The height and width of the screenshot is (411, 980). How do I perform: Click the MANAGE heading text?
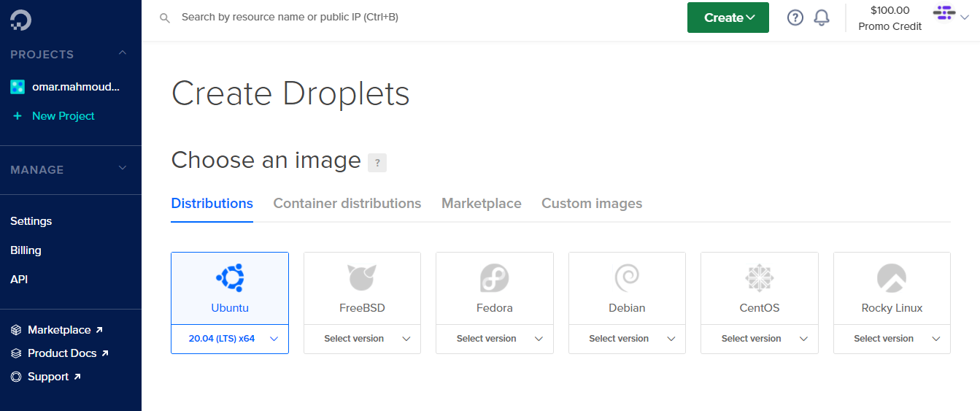click(37, 170)
